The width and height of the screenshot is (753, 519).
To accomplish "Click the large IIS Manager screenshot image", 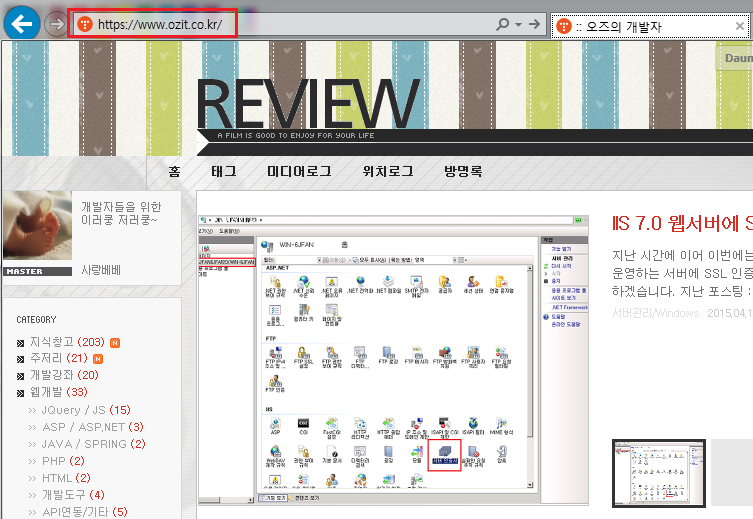I will tap(393, 360).
